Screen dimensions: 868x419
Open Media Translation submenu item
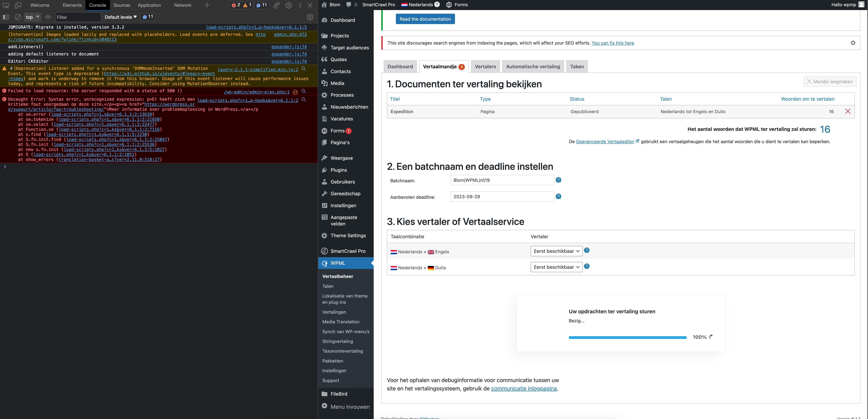pos(341,322)
